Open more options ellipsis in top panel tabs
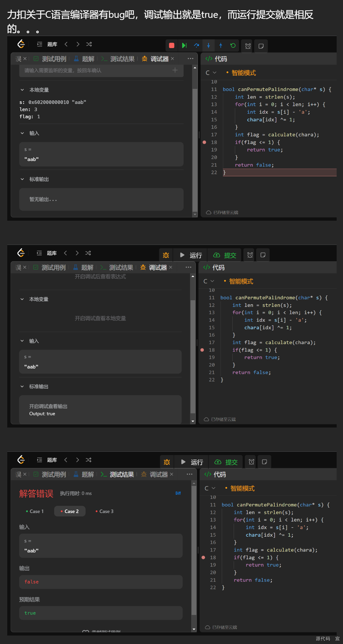Viewport: 343px width, 644px height. pyautogui.click(x=190, y=59)
